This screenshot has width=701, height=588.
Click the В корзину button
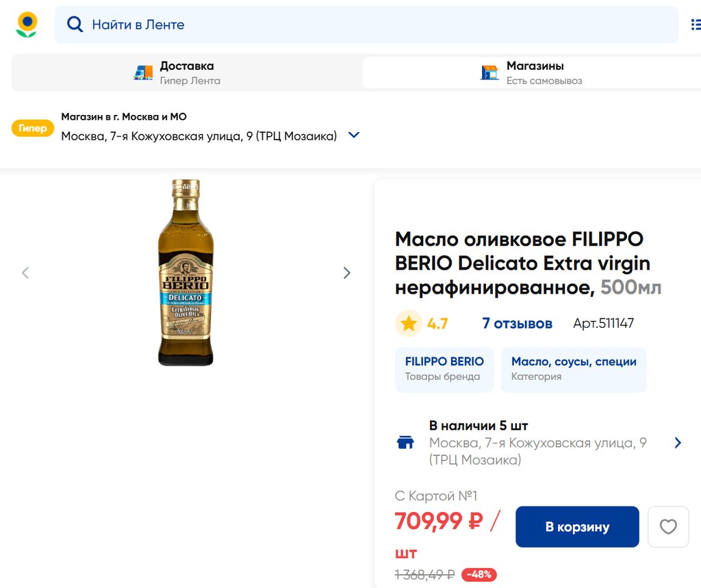point(577,526)
